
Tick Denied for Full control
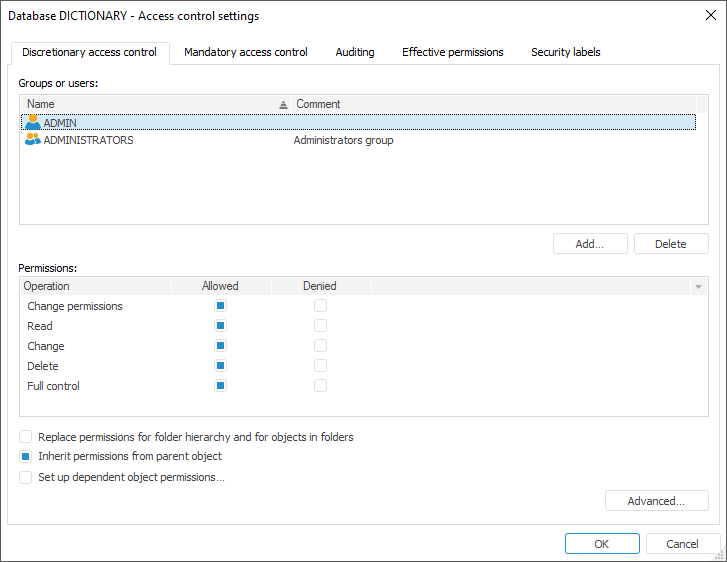tap(321, 386)
